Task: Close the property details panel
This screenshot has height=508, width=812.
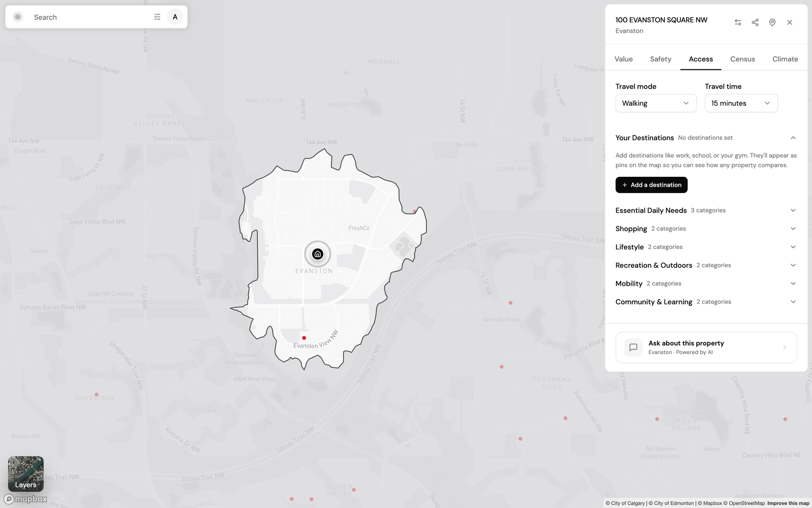Action: pyautogui.click(x=790, y=22)
